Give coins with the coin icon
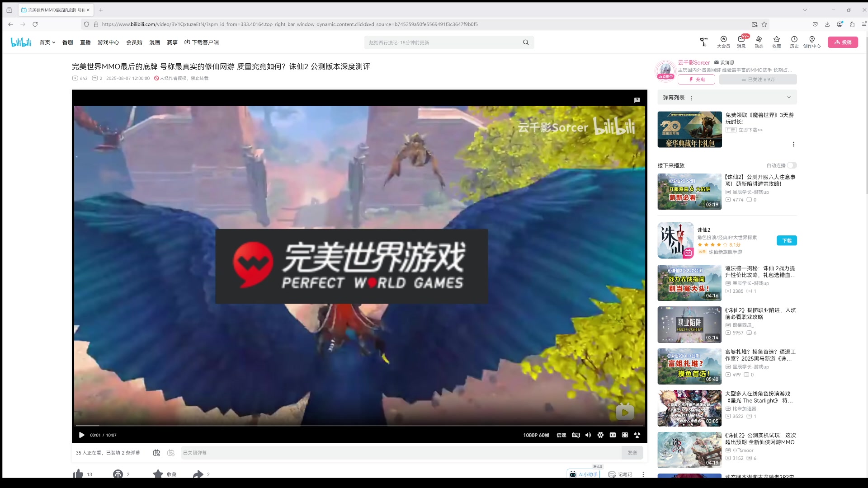The image size is (868, 488). click(118, 474)
